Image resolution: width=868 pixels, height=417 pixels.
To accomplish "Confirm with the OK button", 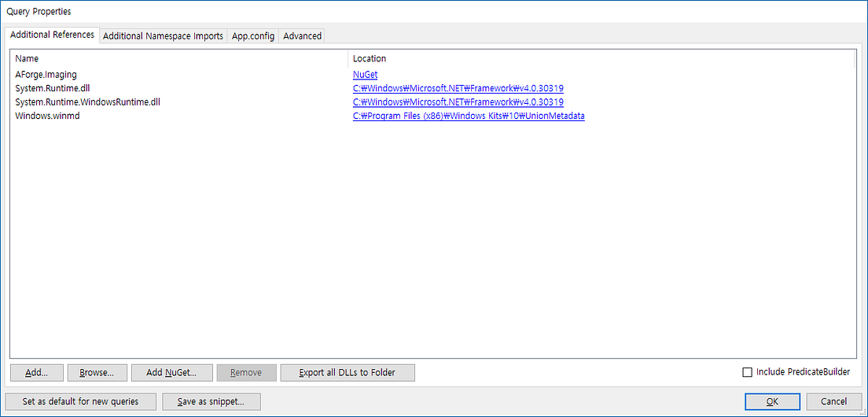I will coord(771,401).
